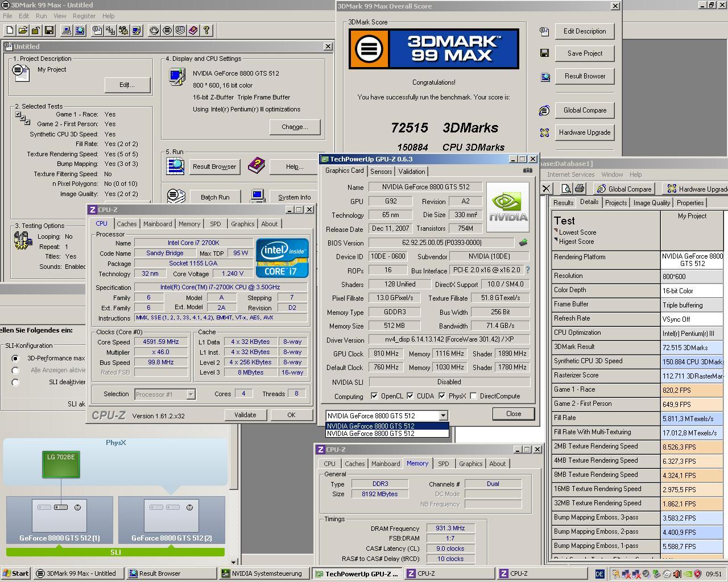This screenshot has width=728, height=582.
Task: Click the selected tests checklist toolbar icon
Action: (x=110, y=30)
